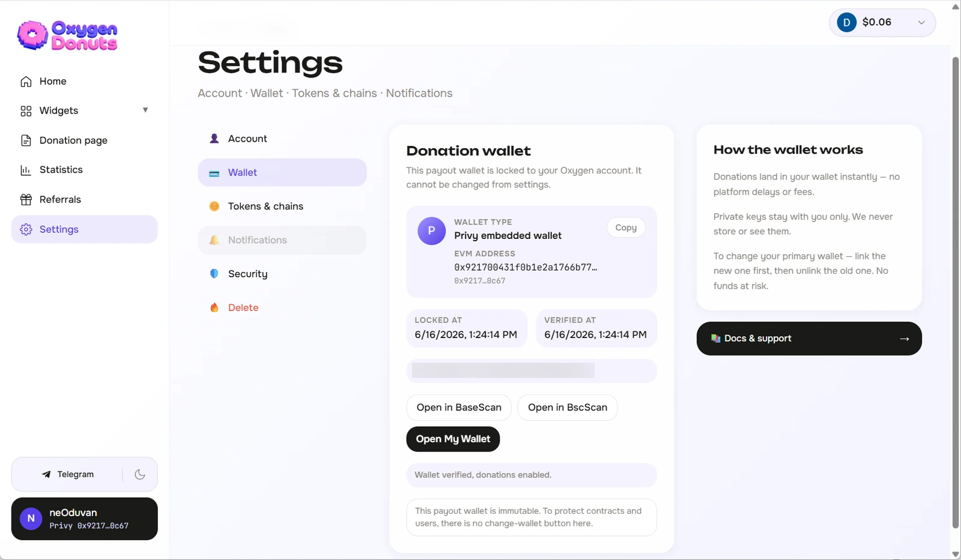
Task: Click the short address 0x9217…0c67 under EVM address
Action: [x=480, y=281]
